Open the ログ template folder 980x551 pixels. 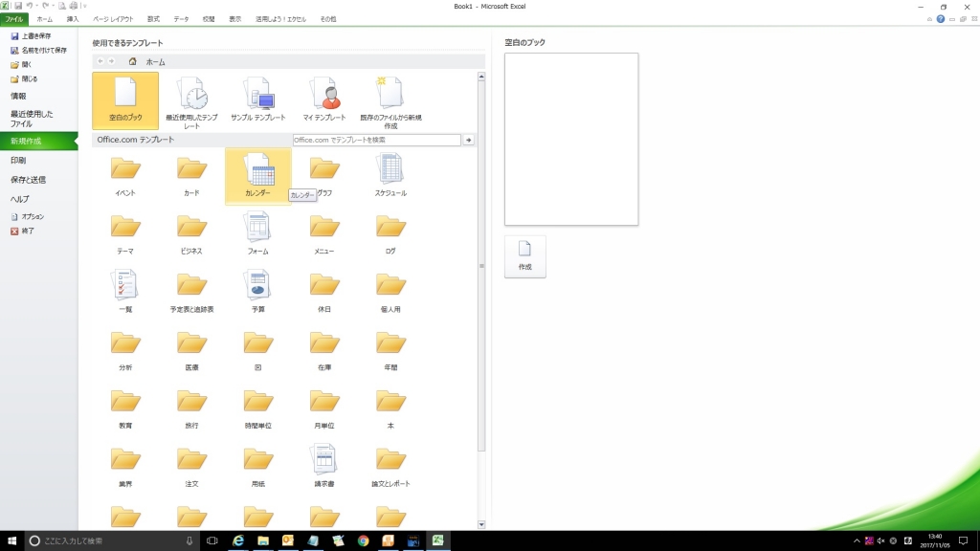tap(390, 235)
